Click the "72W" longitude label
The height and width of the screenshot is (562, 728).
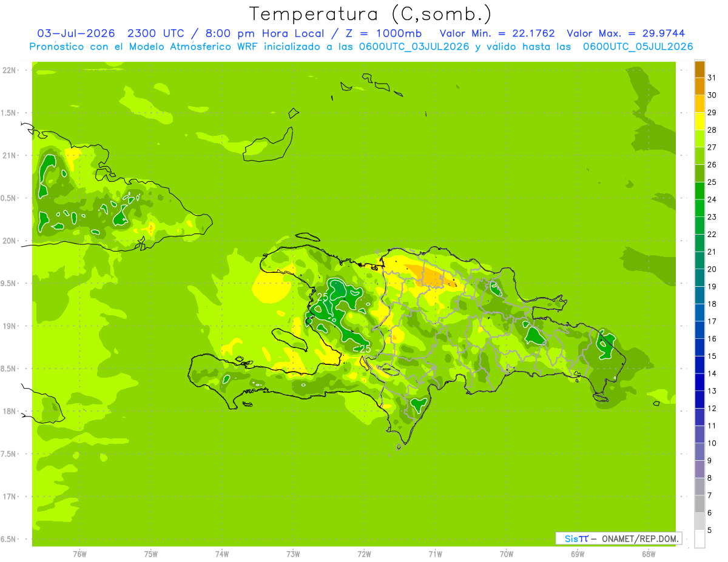[364, 554]
